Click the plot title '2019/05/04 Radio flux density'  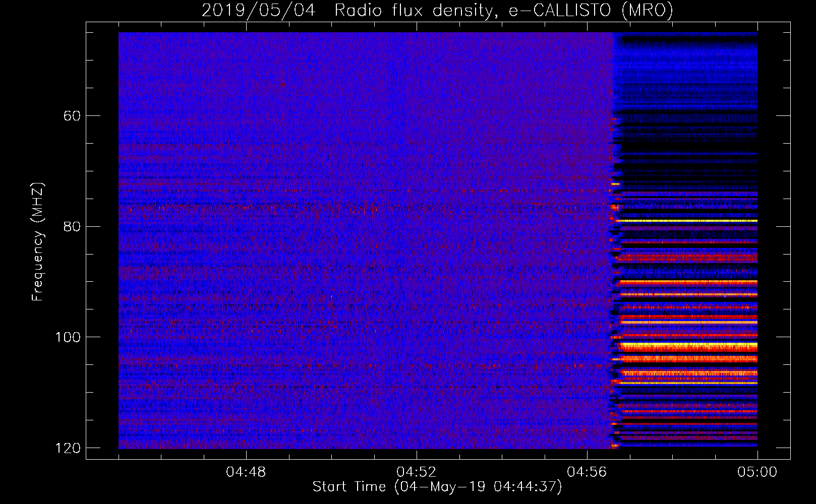click(x=437, y=10)
